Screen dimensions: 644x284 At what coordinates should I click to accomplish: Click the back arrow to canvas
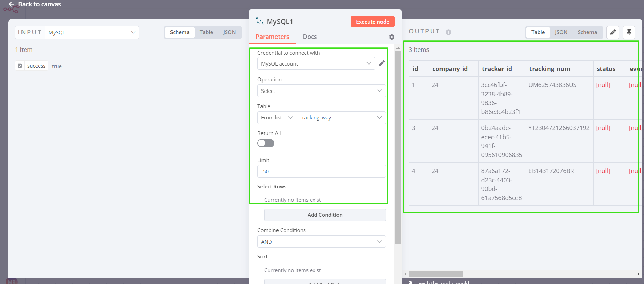coord(11,4)
